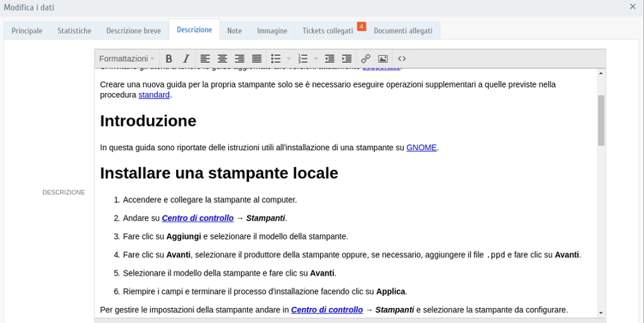Click the bold word Aggiungi in step 3
The image size is (644, 323).
(x=184, y=237)
